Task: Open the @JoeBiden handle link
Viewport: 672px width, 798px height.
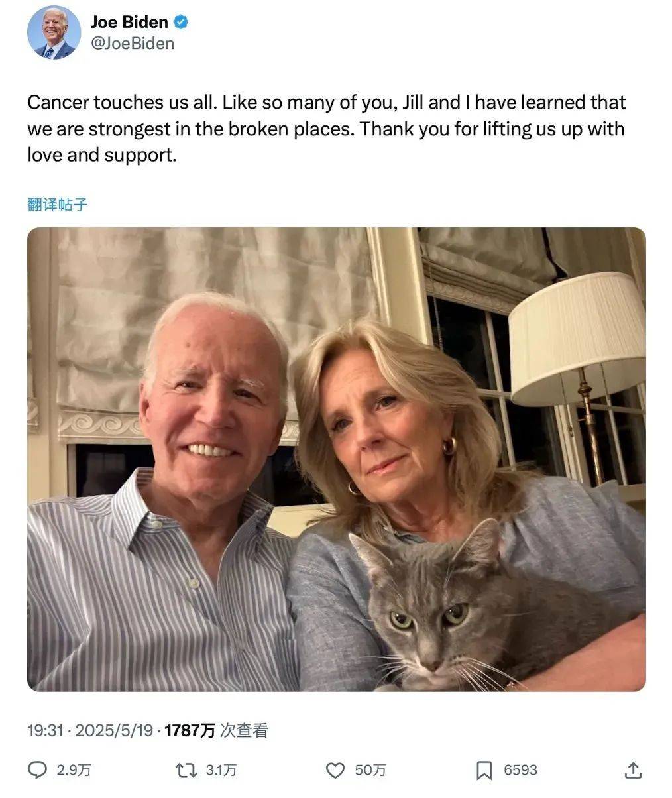Action: [133, 44]
